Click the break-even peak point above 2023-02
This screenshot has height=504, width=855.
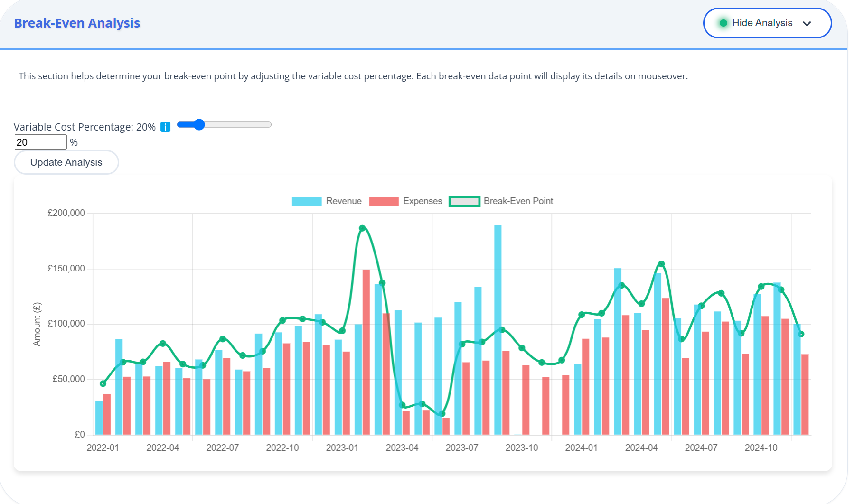click(x=362, y=228)
